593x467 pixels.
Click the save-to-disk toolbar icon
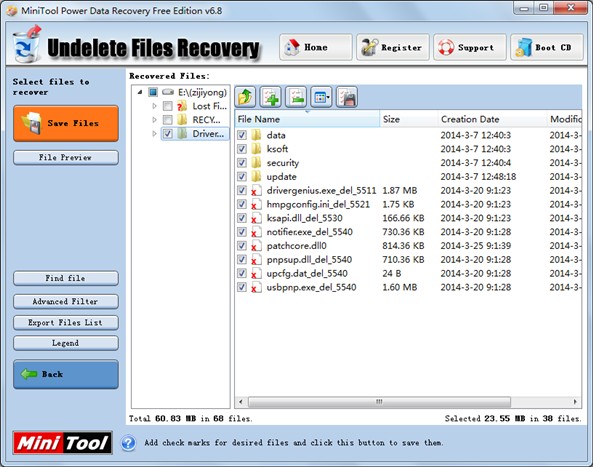[x=347, y=97]
